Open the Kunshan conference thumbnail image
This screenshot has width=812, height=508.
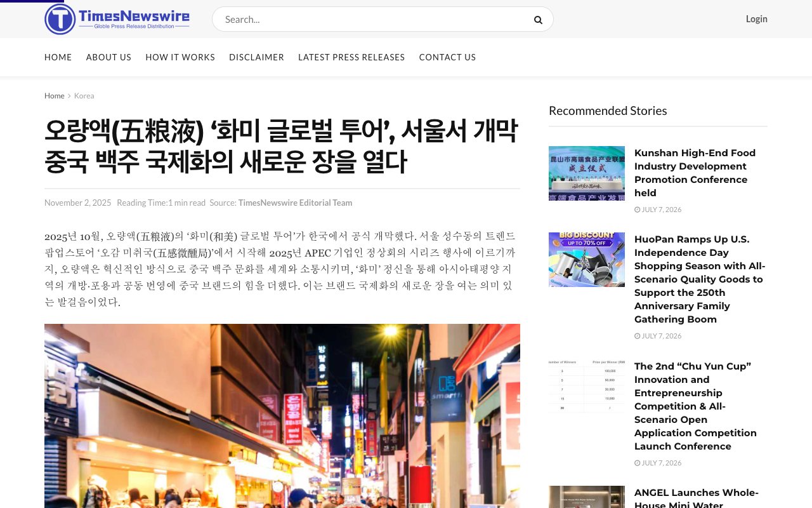587,173
